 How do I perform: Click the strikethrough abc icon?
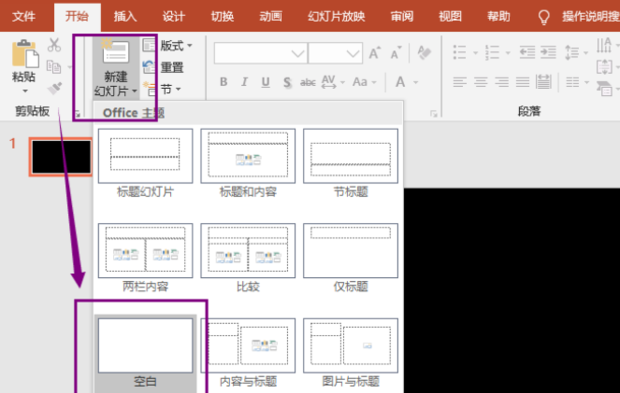click(308, 82)
